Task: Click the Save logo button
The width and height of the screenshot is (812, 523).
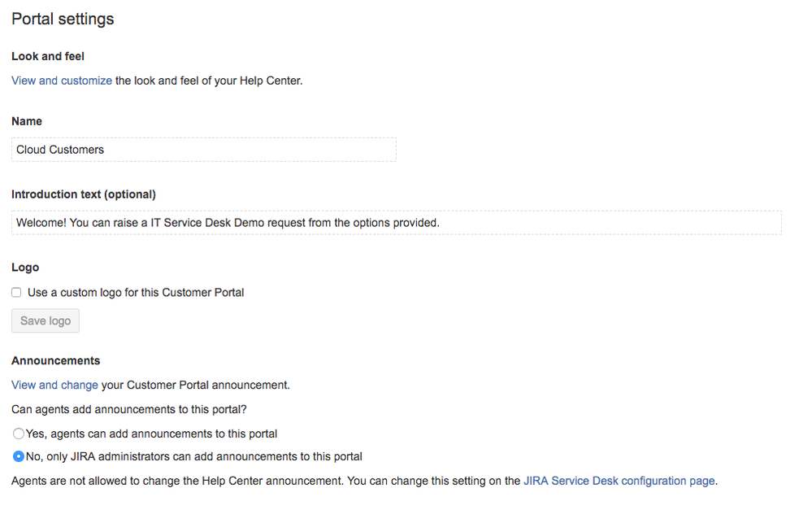Action: tap(46, 320)
